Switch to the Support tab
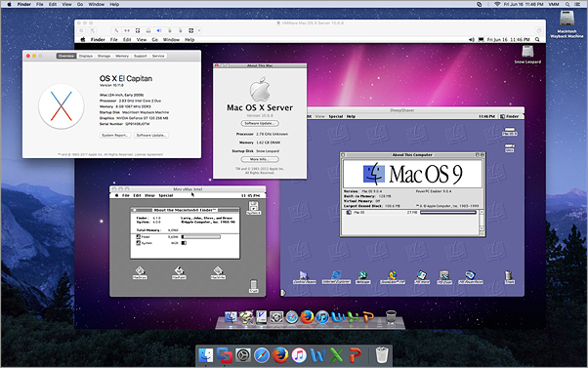The width and height of the screenshot is (588, 368). click(141, 56)
